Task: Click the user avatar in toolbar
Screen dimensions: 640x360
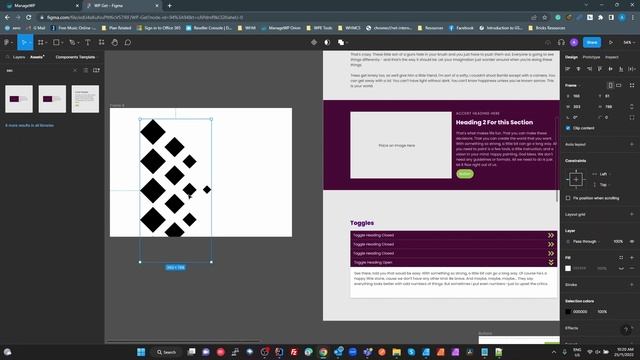Action: point(574,42)
